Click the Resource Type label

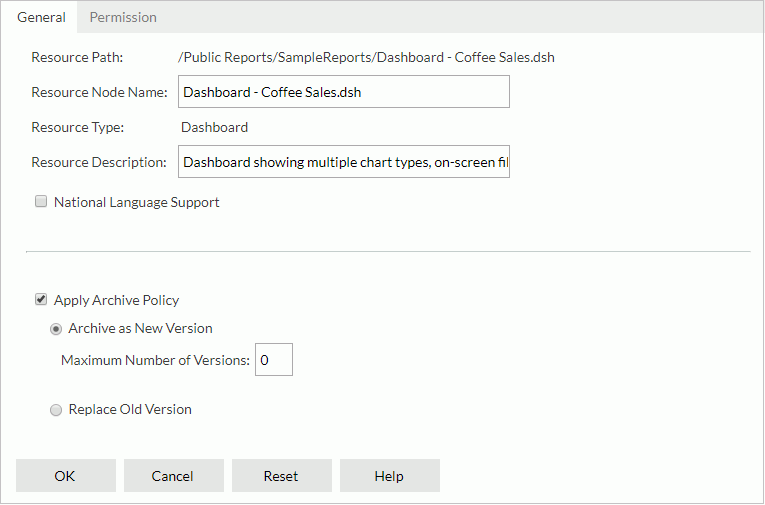click(x=78, y=127)
